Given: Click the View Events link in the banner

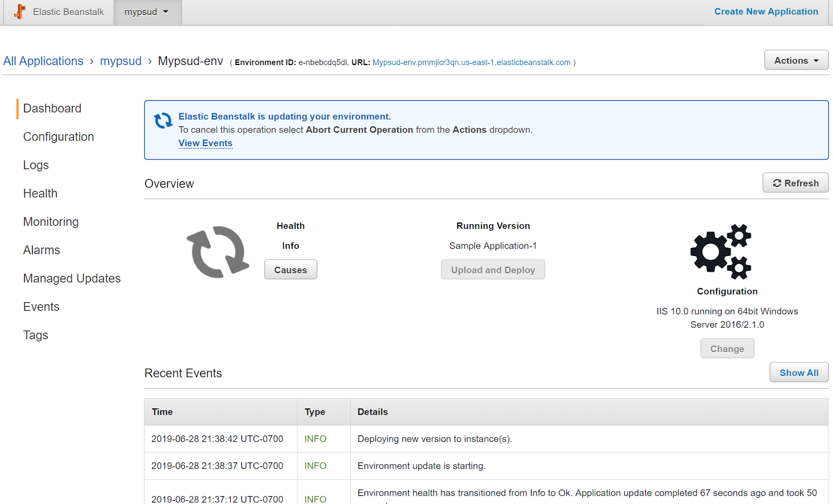Looking at the screenshot, I should 205,143.
